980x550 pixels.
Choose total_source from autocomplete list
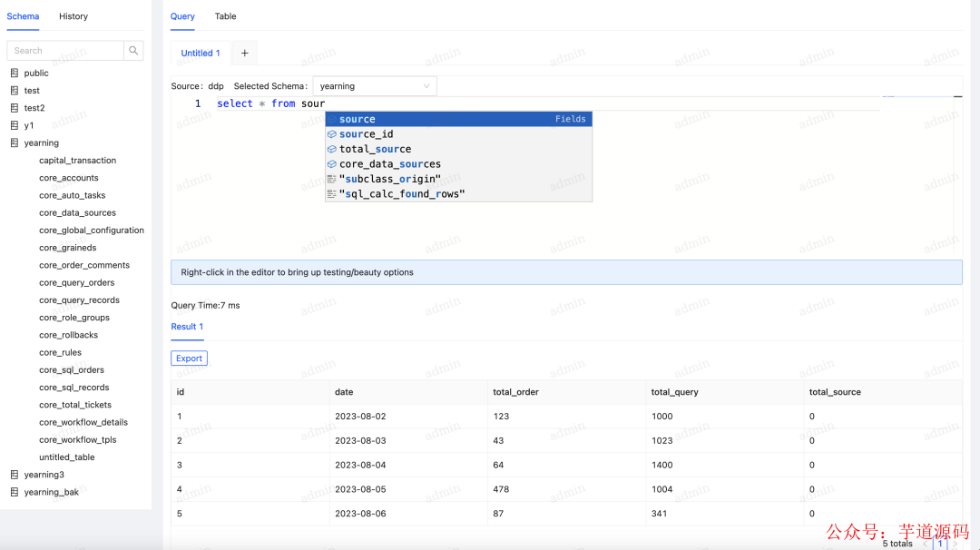459,150
